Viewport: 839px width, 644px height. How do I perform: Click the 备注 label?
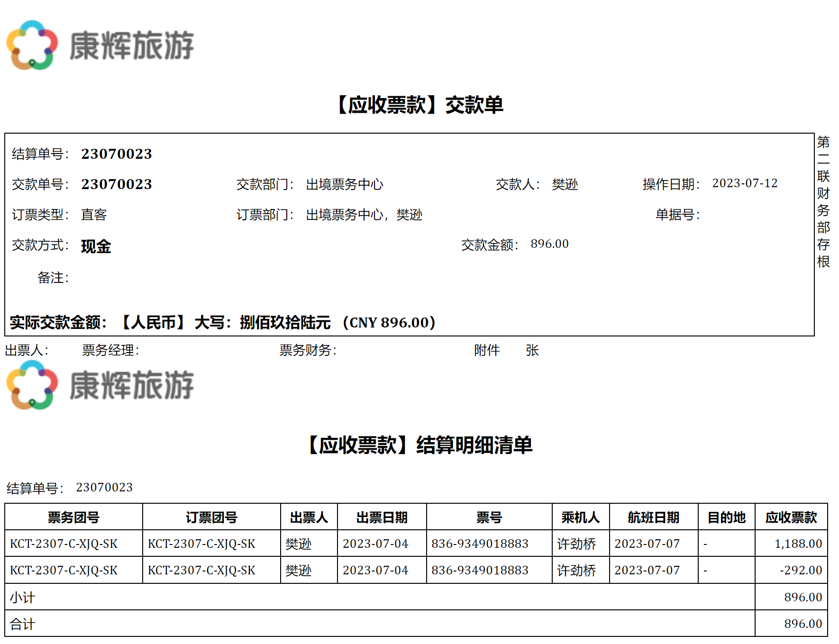[53, 278]
